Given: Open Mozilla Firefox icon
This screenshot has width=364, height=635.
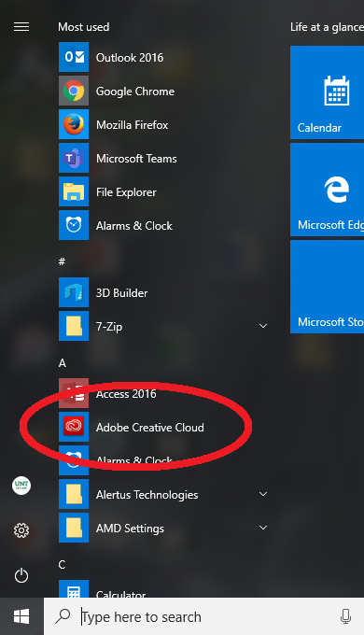Looking at the screenshot, I should tap(74, 125).
